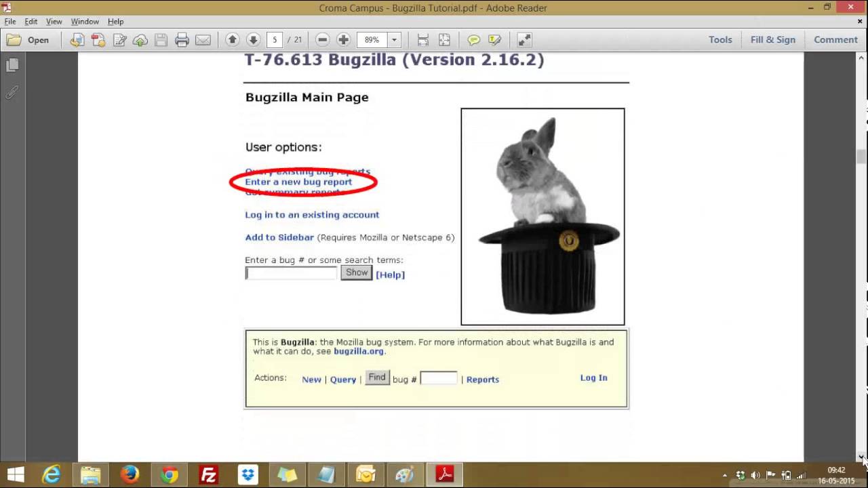Open the Comment pane

point(836,40)
